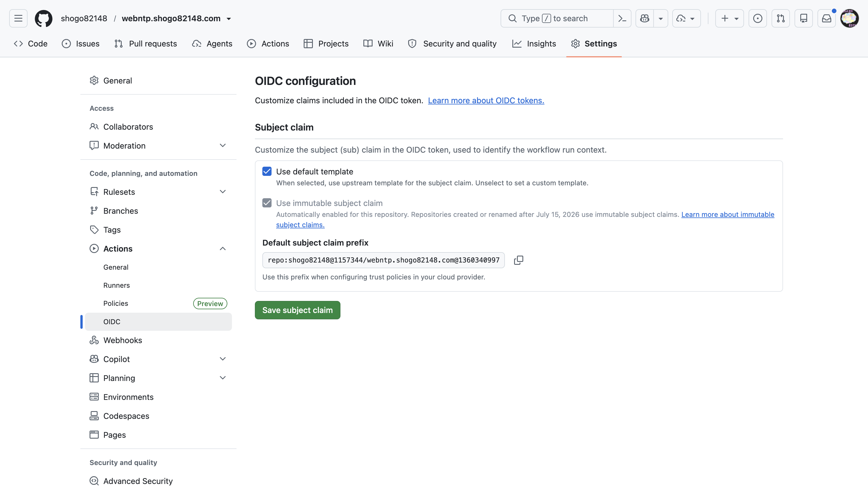Open your issues icon in header

click(x=757, y=18)
